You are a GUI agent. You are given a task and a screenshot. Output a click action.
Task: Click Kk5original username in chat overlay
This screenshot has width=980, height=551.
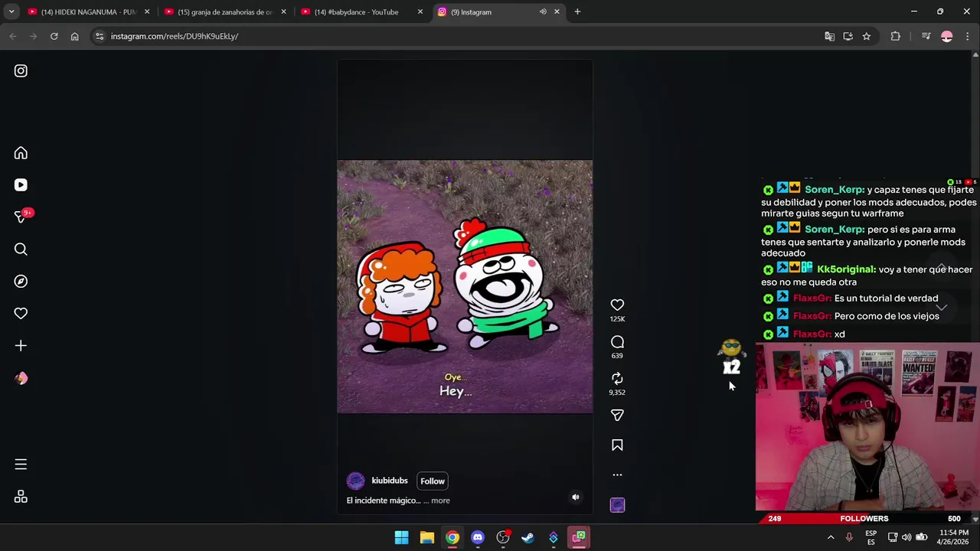tap(847, 269)
